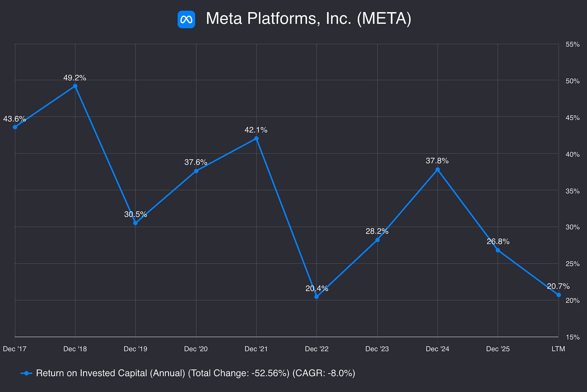The width and height of the screenshot is (587, 392).
Task: Select the Dec '25 26.8% data point
Action: pyautogui.click(x=498, y=250)
